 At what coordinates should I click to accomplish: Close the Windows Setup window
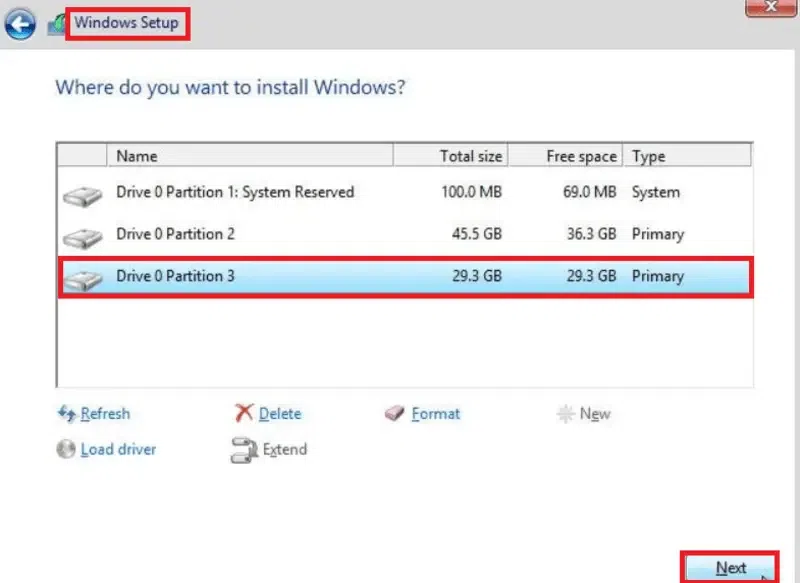(770, 7)
